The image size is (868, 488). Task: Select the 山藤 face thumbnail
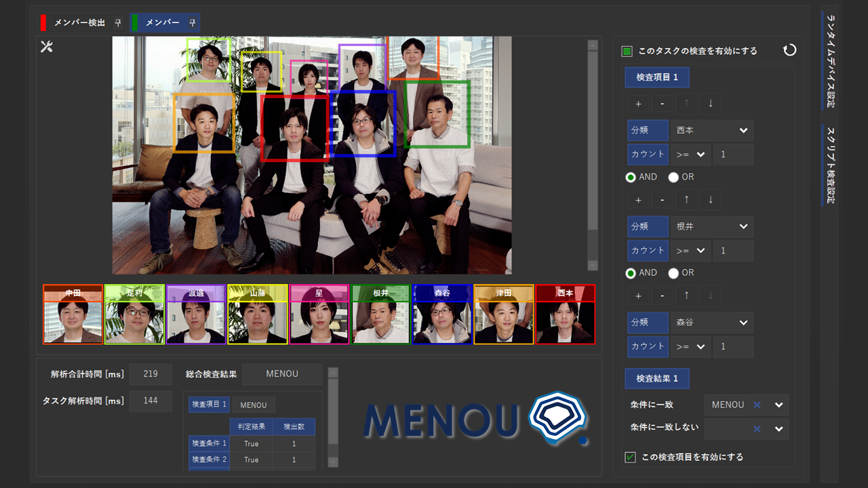click(258, 314)
